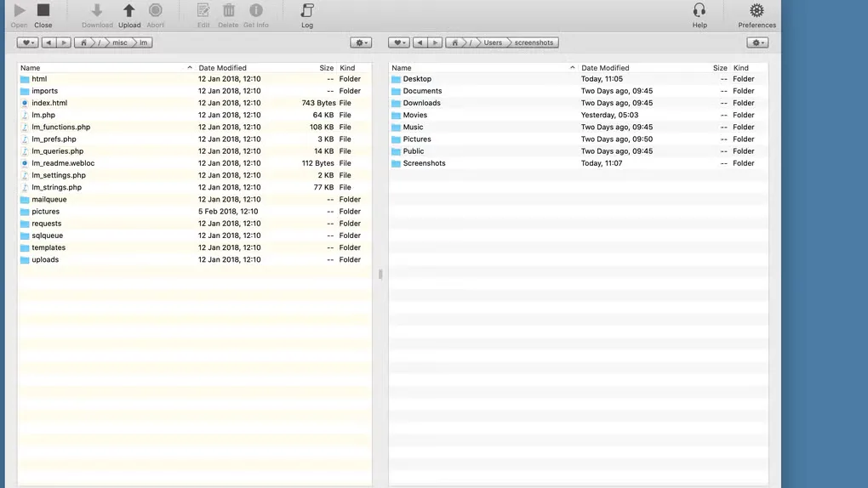
Task: Select the 'sqlqueue' folder
Action: click(194, 235)
